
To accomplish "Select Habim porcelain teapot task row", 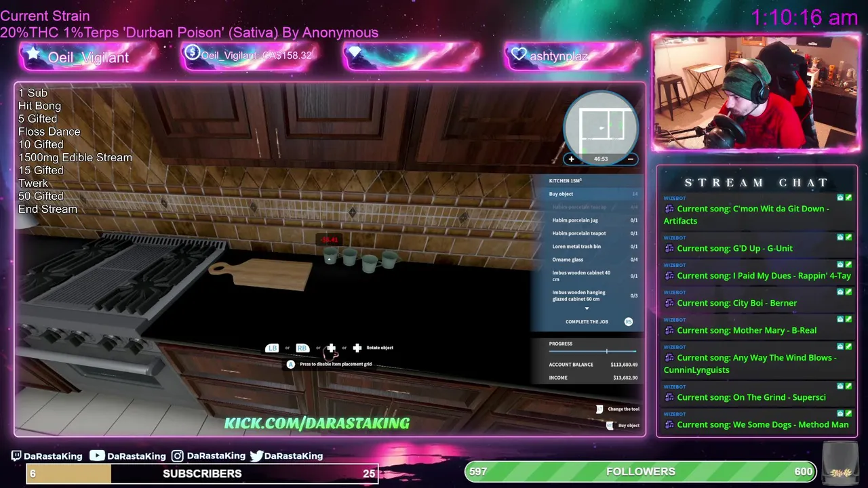I will [x=595, y=233].
